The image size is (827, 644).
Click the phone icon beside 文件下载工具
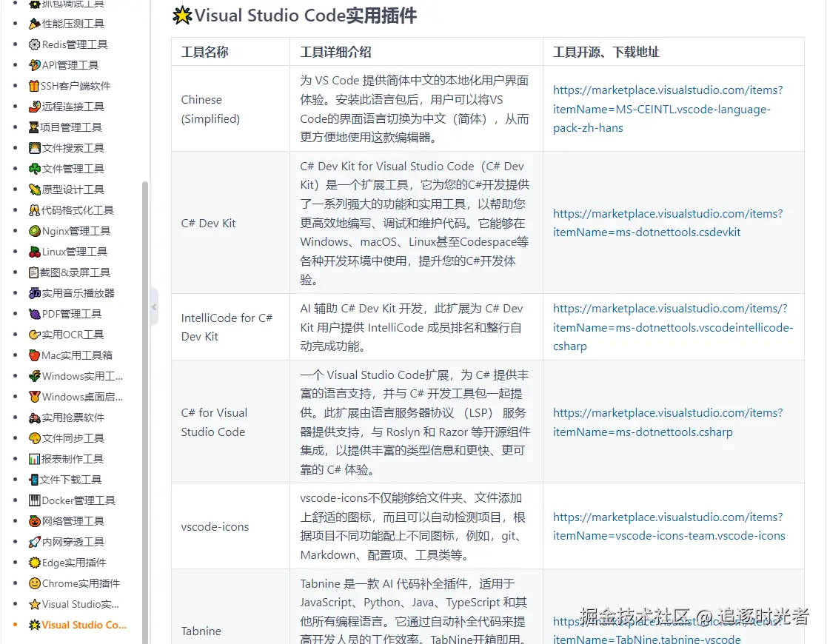pyautogui.click(x=34, y=480)
